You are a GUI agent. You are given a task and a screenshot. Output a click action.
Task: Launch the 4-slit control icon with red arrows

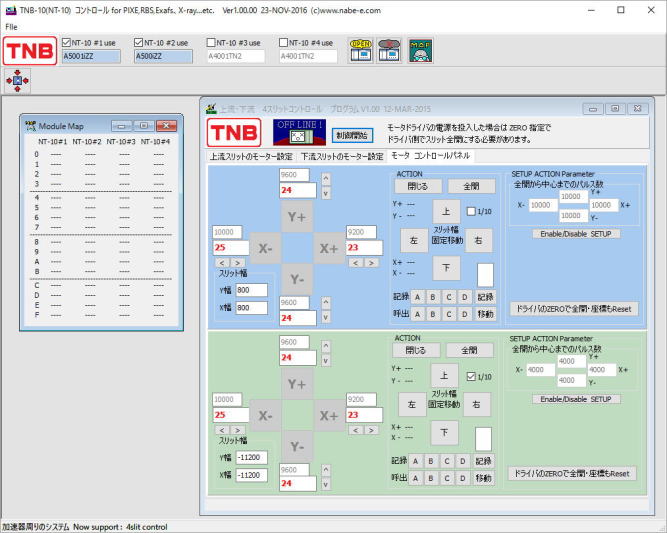pyautogui.click(x=17, y=80)
